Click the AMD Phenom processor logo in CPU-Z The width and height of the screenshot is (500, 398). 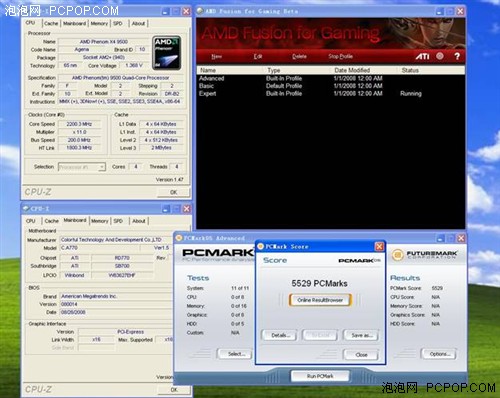pos(167,53)
